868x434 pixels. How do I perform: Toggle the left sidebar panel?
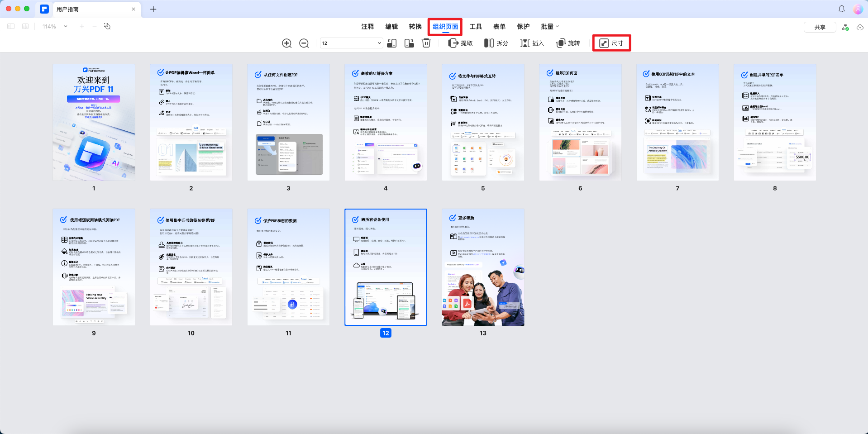(11, 26)
